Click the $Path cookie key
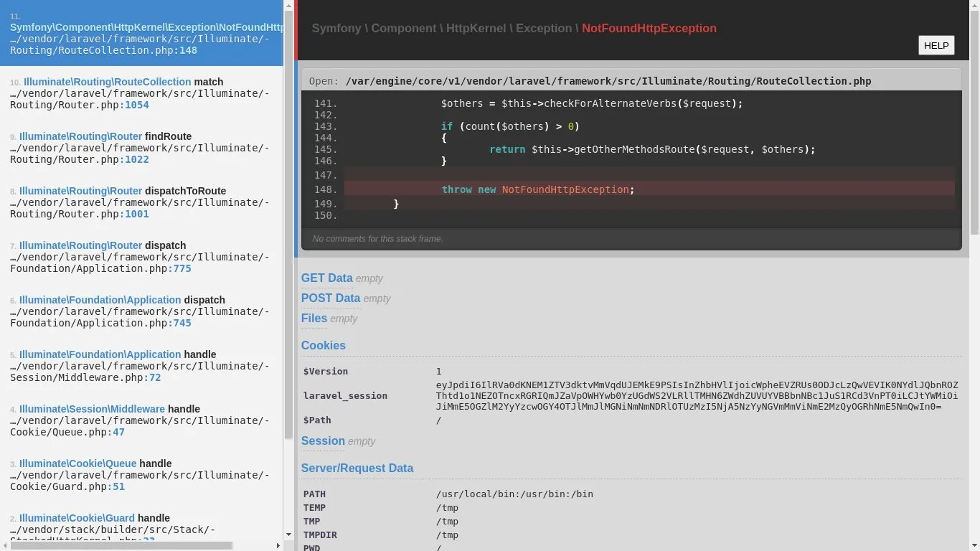This screenshot has width=980, height=551. tap(317, 420)
